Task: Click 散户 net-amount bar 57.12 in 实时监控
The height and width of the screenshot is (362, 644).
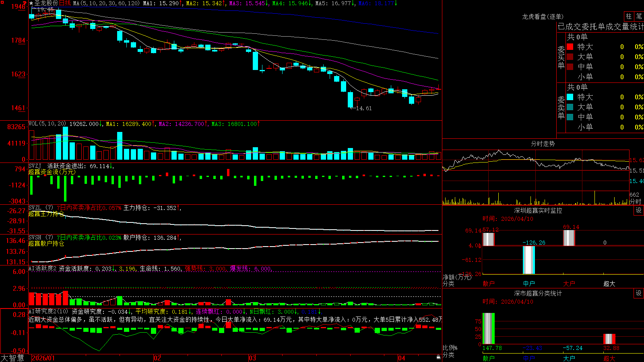Action: tap(488, 239)
